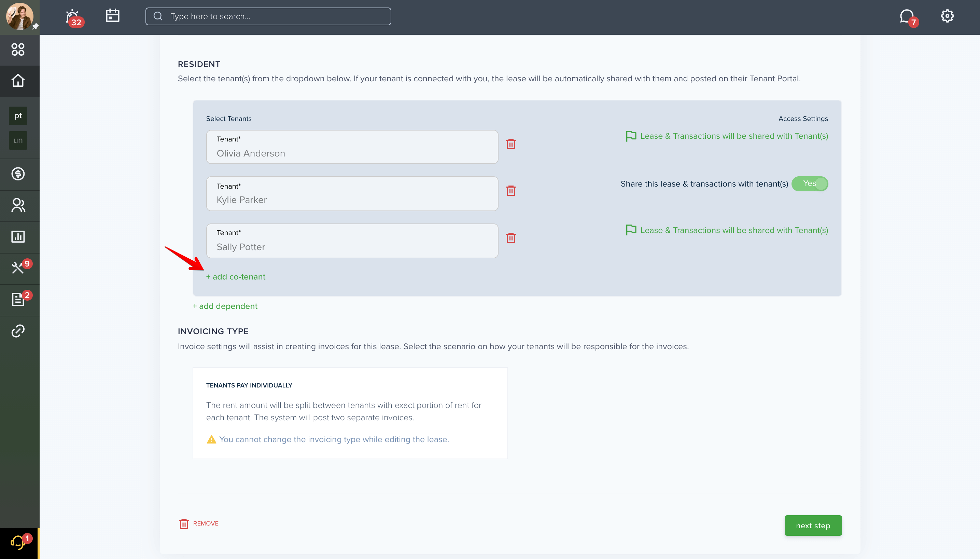The height and width of the screenshot is (559, 980).
Task: Delete tenant Kylie Parker with trash icon
Action: [511, 190]
